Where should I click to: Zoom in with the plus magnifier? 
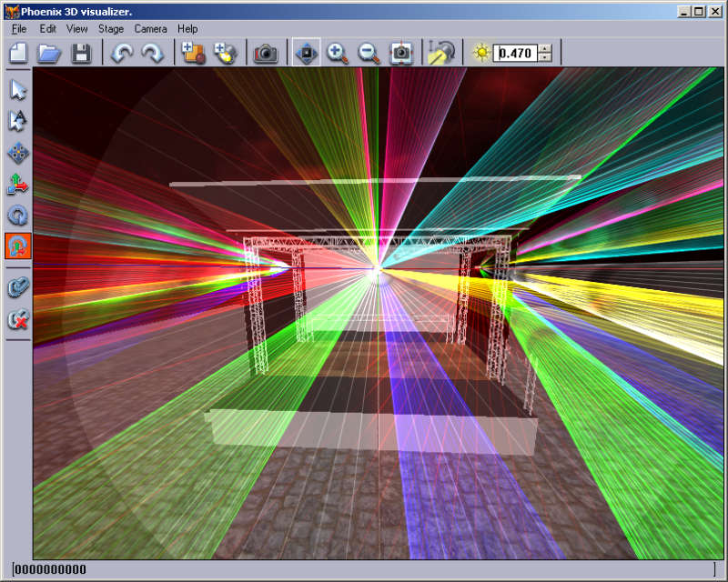[x=338, y=53]
